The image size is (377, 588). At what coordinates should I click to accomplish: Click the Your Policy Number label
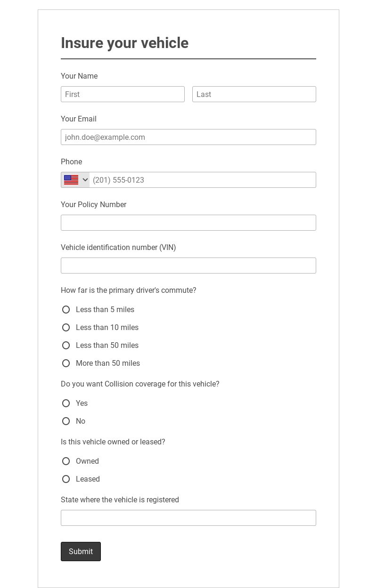point(93,204)
